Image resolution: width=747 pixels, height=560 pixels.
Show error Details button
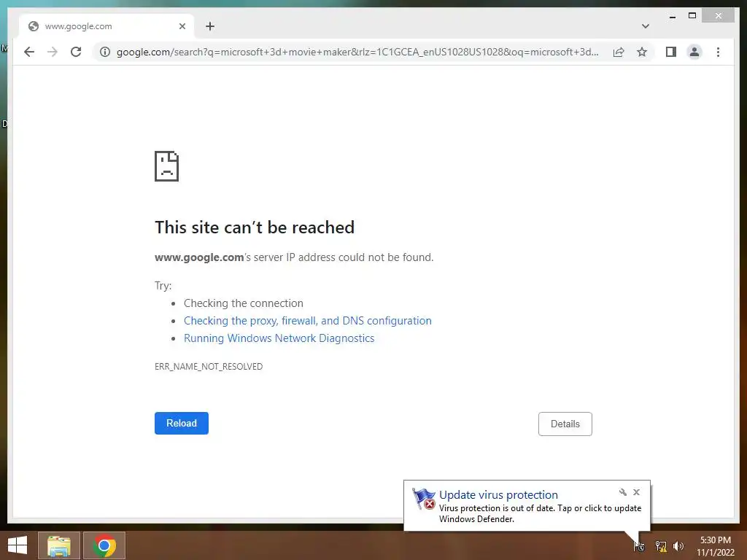click(565, 424)
